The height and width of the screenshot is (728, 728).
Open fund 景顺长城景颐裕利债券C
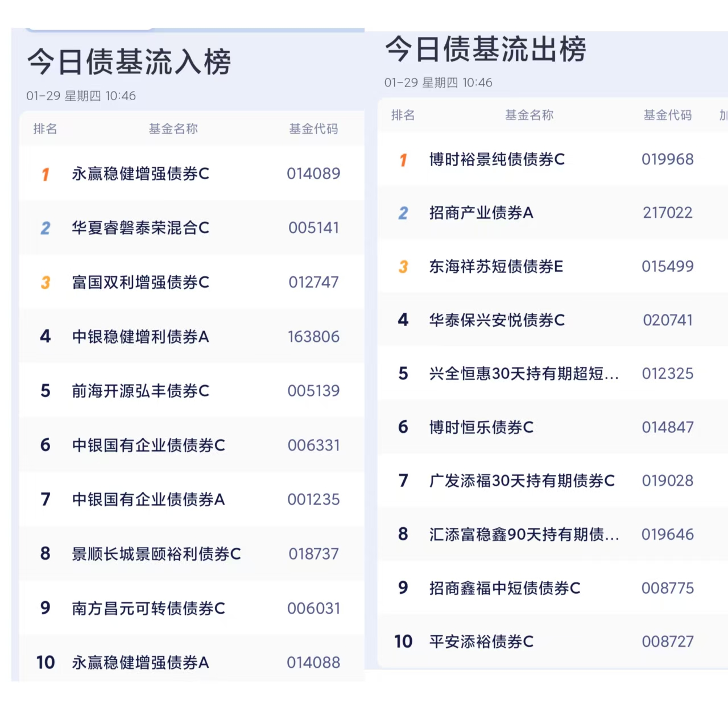tap(156, 553)
